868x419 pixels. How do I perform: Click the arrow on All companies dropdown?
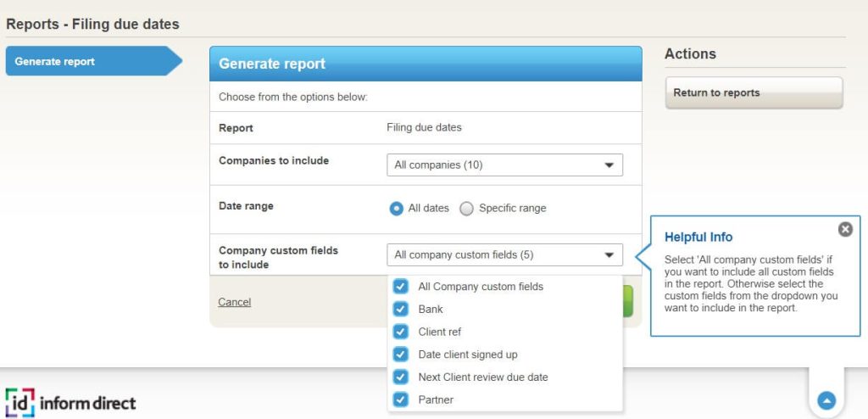coord(609,165)
